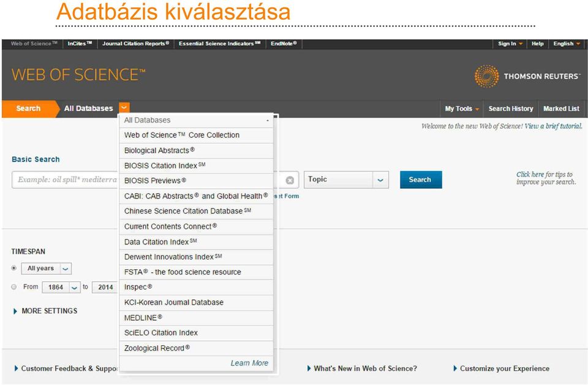Click the Thomson Reuters logo
Screen dimensions: 588x385
pos(527,76)
